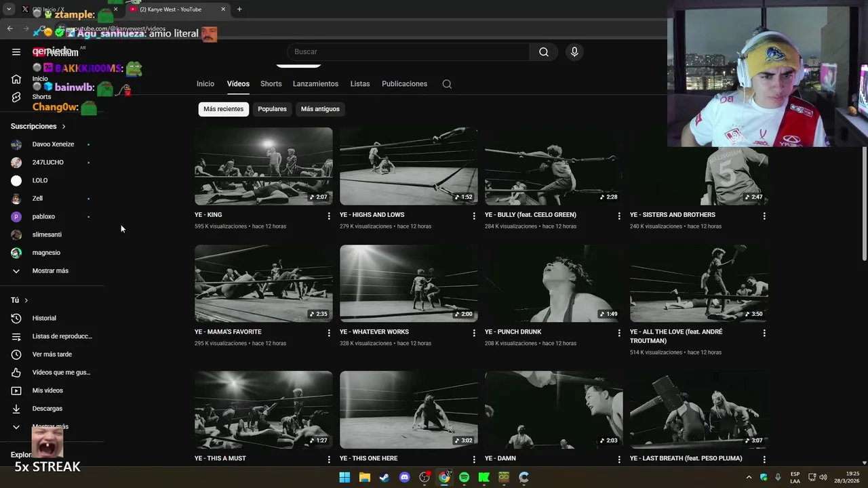Open options menu for YE - KING

tap(329, 216)
